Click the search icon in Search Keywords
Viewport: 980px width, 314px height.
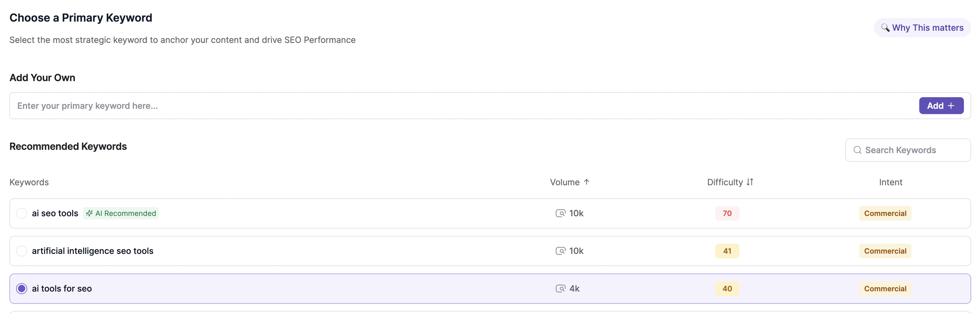(857, 150)
